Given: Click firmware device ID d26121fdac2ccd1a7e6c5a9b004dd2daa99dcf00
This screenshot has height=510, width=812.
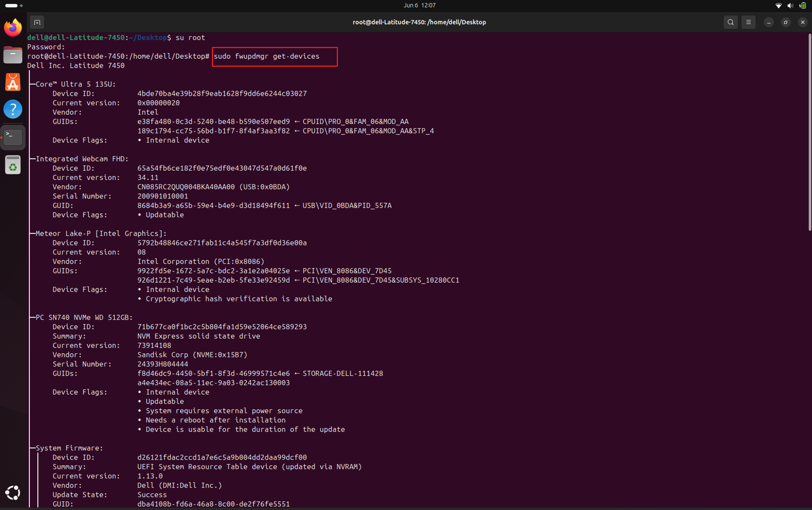Looking at the screenshot, I should coord(222,457).
